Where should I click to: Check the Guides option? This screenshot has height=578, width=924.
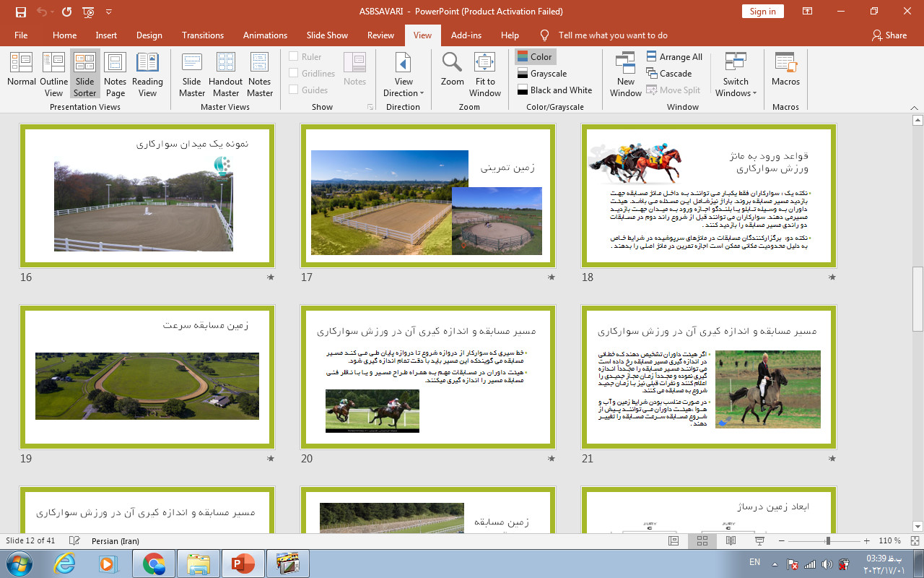[294, 90]
